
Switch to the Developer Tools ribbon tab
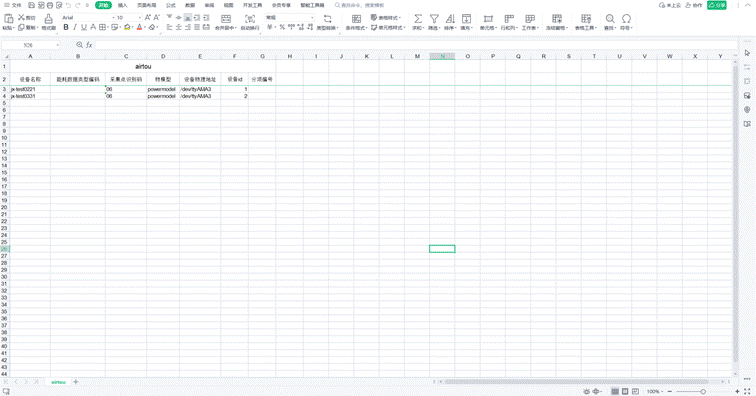253,5
